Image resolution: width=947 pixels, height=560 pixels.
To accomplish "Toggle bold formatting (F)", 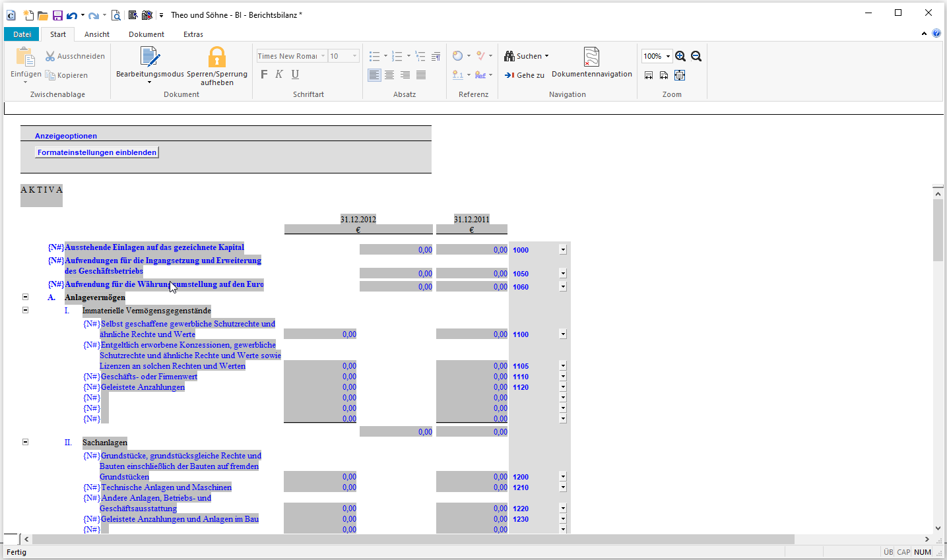I will pyautogui.click(x=264, y=75).
